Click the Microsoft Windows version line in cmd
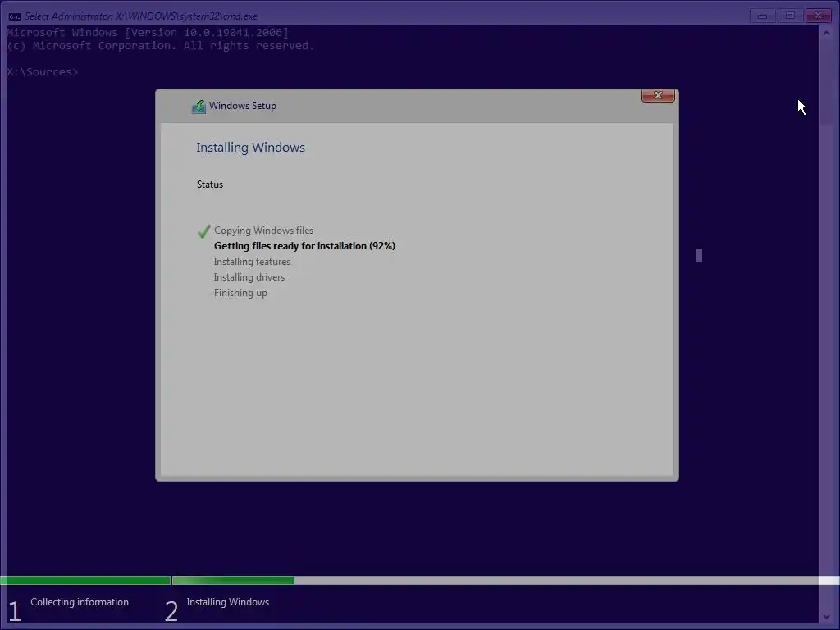 pos(148,32)
